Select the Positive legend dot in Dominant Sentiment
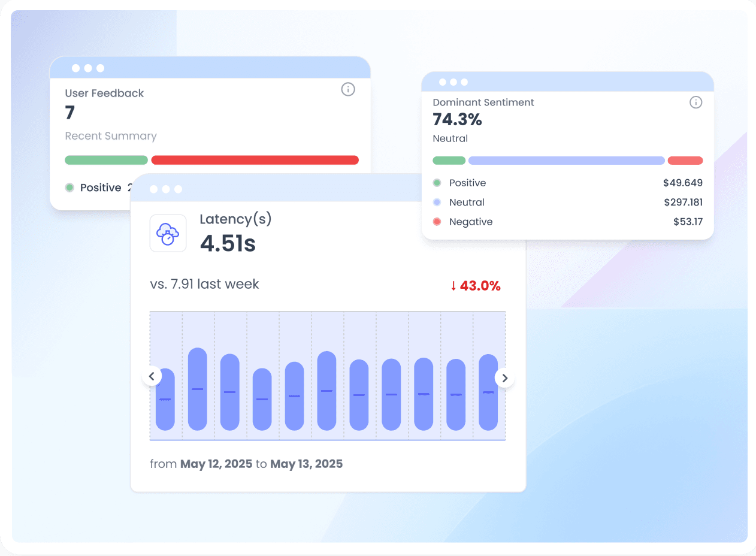 coord(437,183)
